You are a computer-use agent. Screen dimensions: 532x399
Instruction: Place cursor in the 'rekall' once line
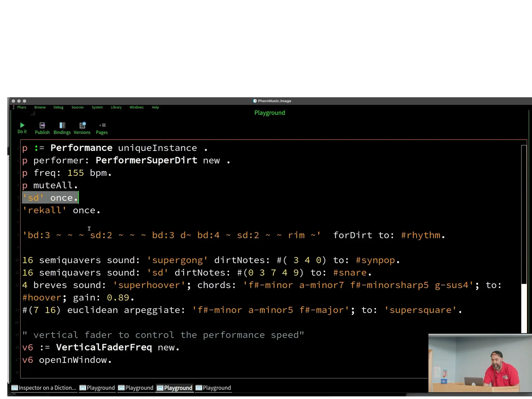pyautogui.click(x=62, y=210)
